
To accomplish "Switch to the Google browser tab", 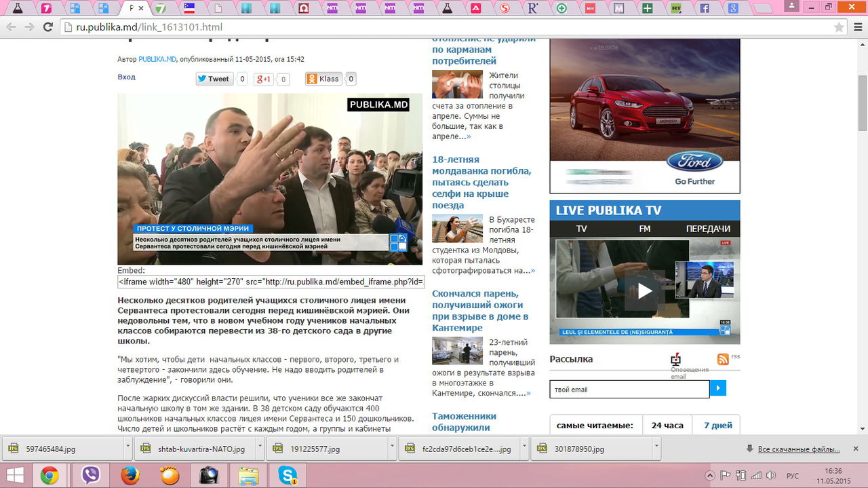I will [x=733, y=9].
